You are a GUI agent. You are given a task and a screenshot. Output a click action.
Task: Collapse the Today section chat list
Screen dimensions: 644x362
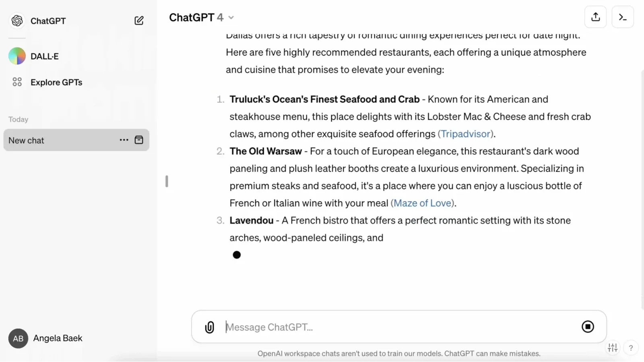coord(18,119)
